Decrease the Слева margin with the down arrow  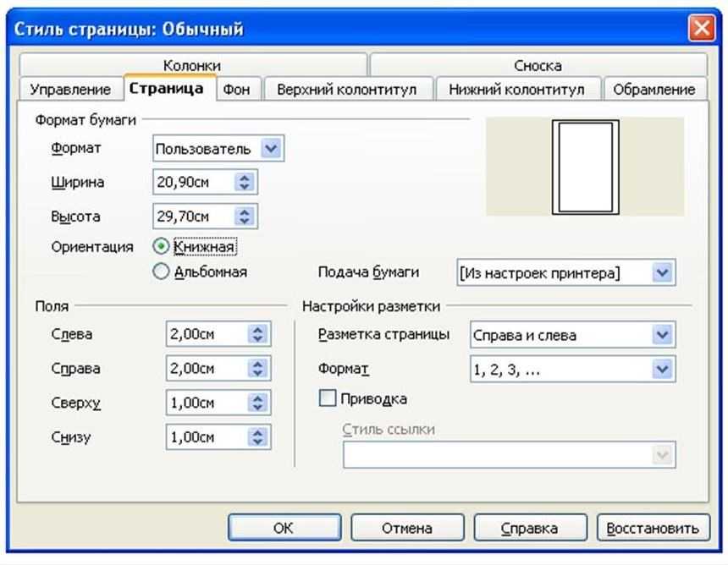[258, 338]
